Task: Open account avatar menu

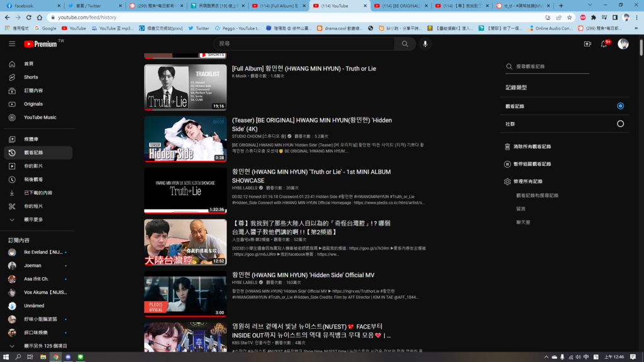Action: coord(623,44)
